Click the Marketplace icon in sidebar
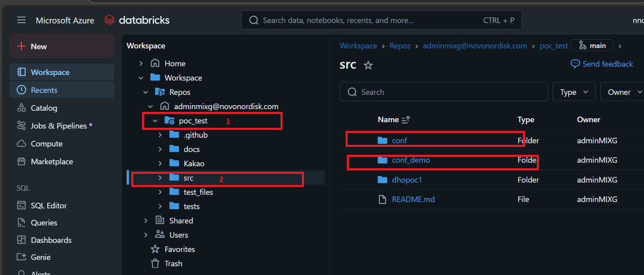Image resolution: width=644 pixels, height=275 pixels. pos(21,161)
